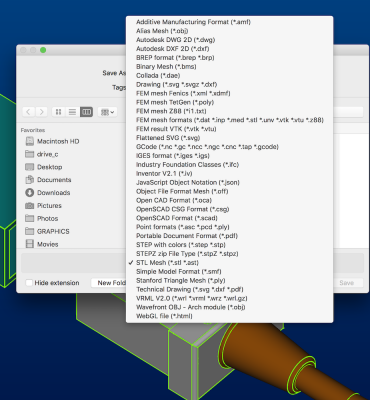Switch to icon view
This screenshot has height=400, width=370.
(x=58, y=112)
